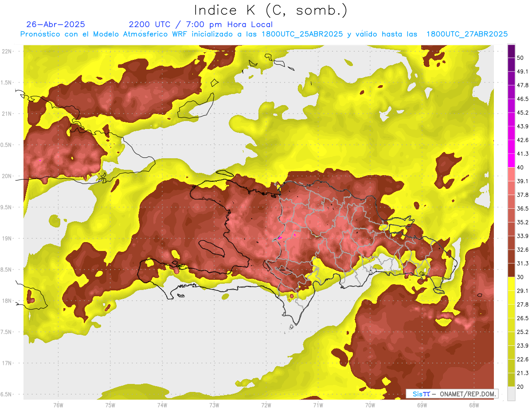Viewport: 532px width, 411px height.
Task: Click the dark purple colorbar swatch above 50
Action: (x=511, y=51)
